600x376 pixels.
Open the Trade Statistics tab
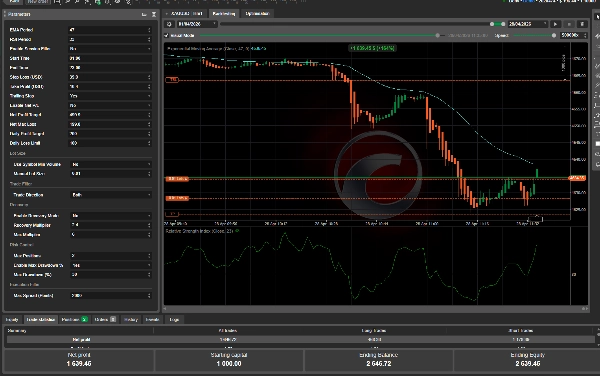41,319
